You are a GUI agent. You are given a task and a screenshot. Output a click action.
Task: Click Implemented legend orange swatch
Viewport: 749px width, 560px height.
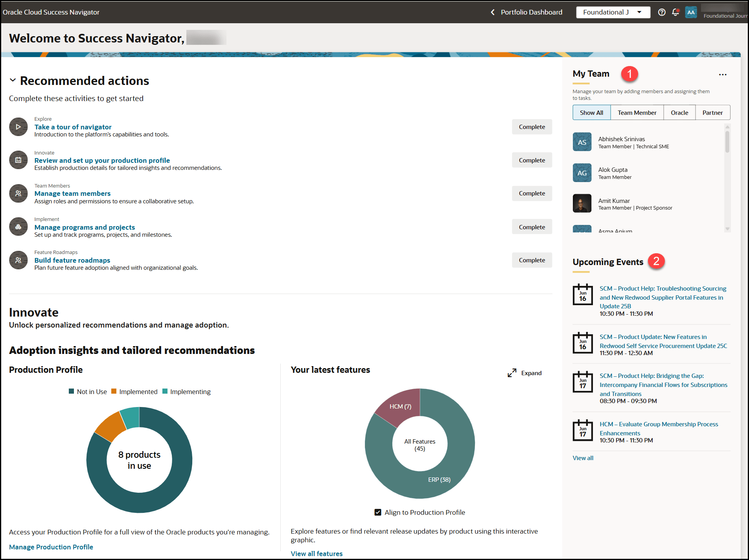pyautogui.click(x=114, y=391)
